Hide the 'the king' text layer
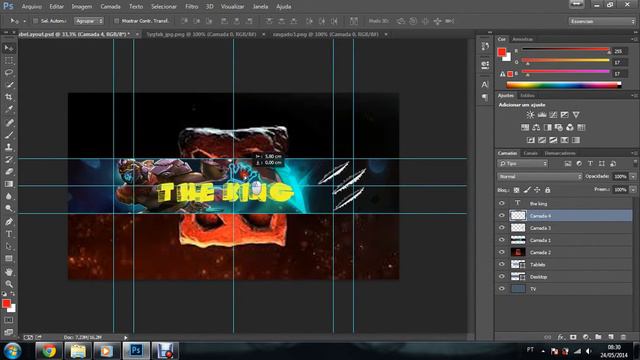This screenshot has width=640, height=360. tap(502, 203)
